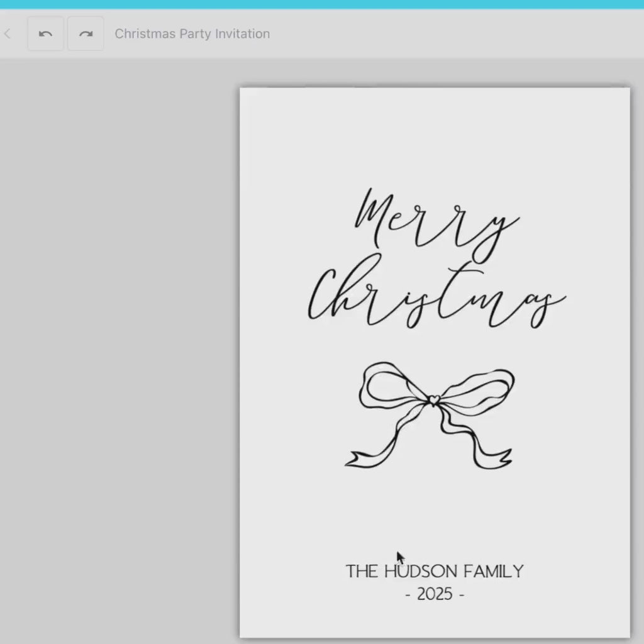The height and width of the screenshot is (644, 644).
Task: Activate the curved redo arrow control
Action: [x=85, y=33]
